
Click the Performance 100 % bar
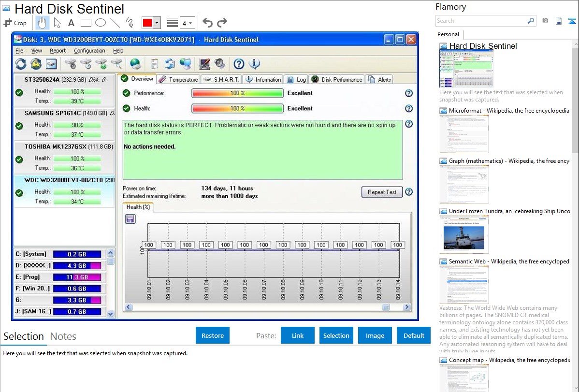tap(237, 93)
